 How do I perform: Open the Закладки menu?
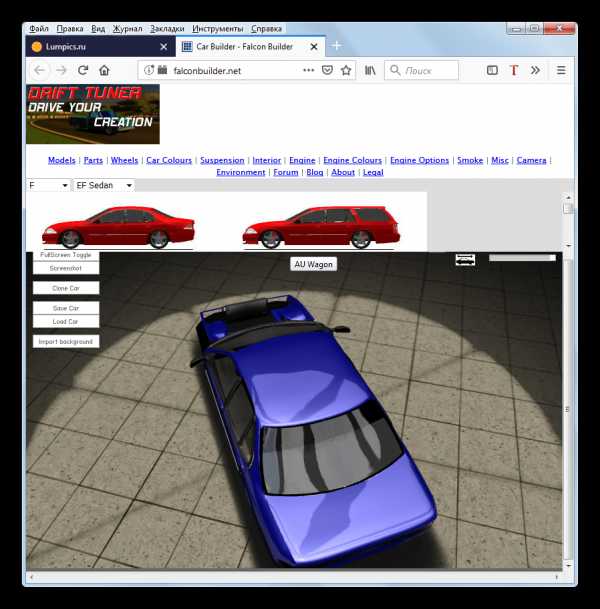click(x=151, y=29)
